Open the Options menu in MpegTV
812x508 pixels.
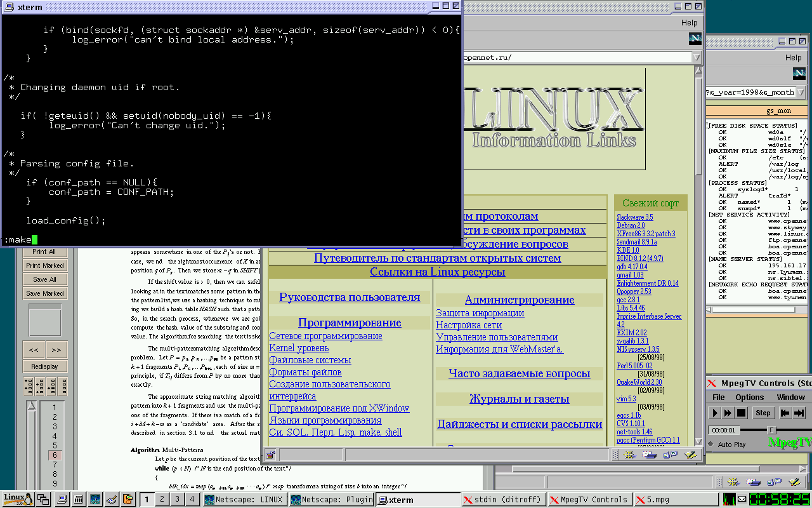(749, 397)
